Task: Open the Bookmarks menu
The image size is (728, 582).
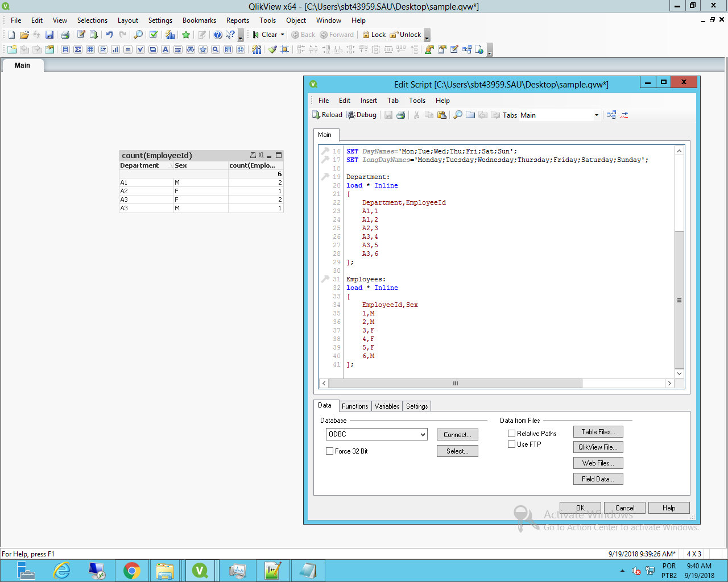Action: [199, 20]
